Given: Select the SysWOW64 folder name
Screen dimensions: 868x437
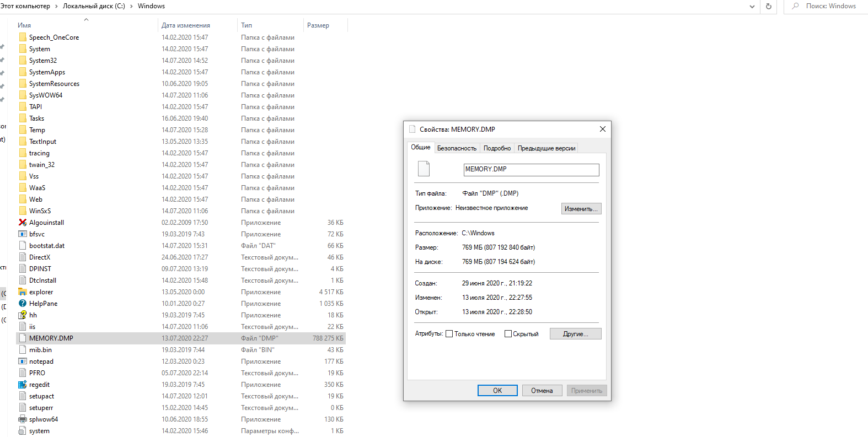Looking at the screenshot, I should (x=46, y=95).
